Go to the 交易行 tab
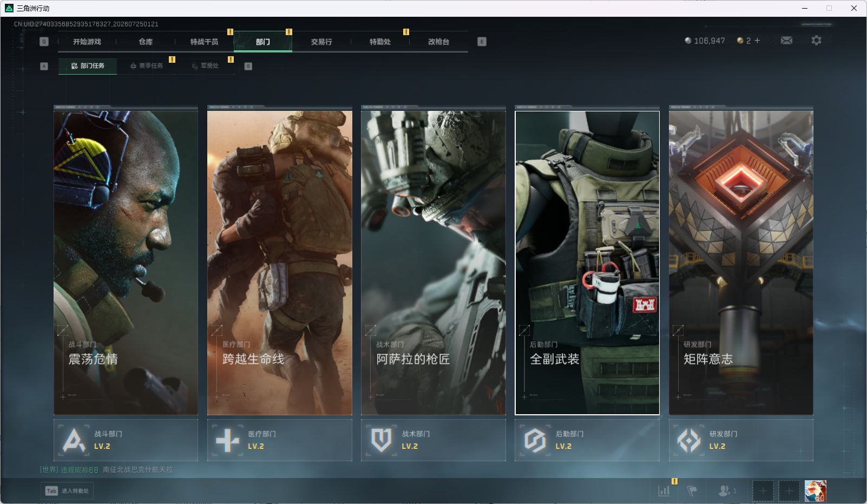 321,42
